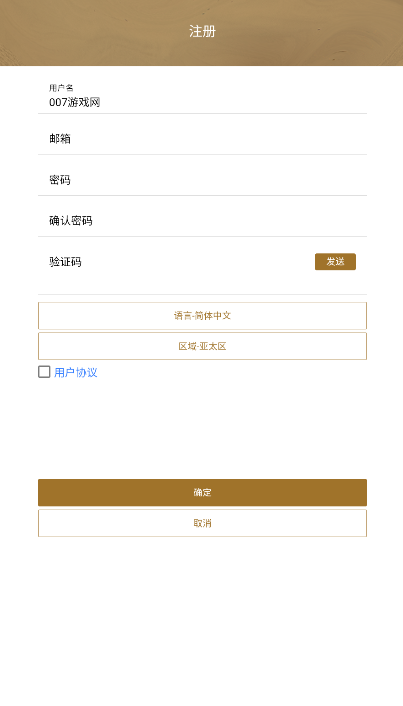The width and height of the screenshot is (403, 706).
Task: Click the wooden header banner right of 注册
Action: coord(311,32)
